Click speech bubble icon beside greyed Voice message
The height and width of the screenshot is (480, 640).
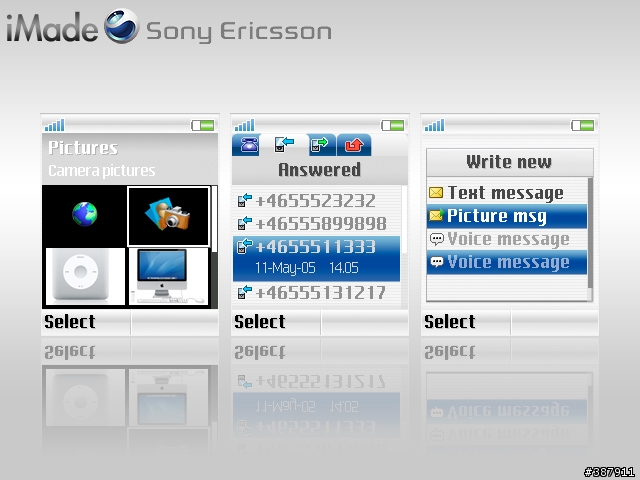[437, 239]
